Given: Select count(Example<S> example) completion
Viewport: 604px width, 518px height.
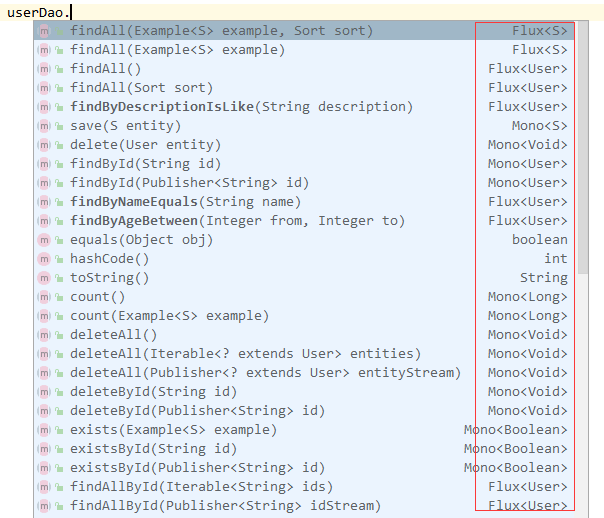Looking at the screenshot, I should pos(169,316).
